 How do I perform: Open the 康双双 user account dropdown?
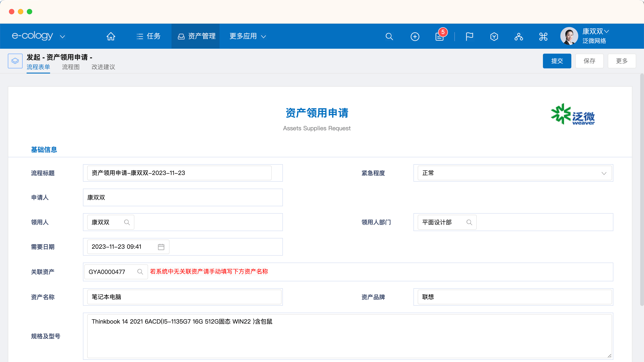coord(595,32)
